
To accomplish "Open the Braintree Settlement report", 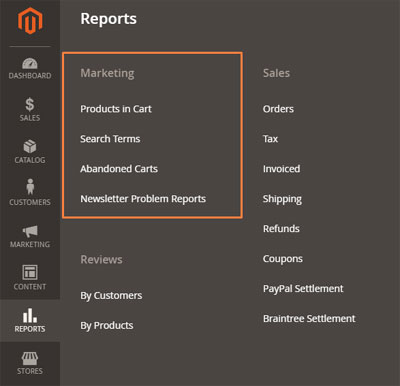I will pos(309,319).
